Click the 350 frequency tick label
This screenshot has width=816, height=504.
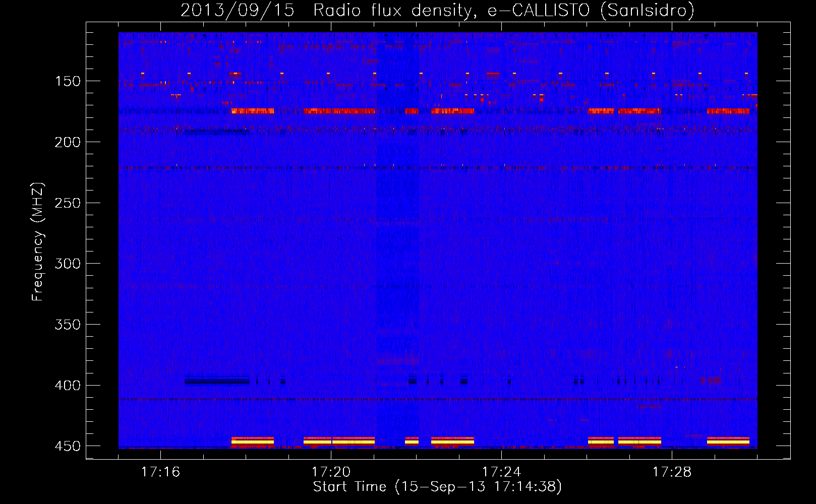coord(68,325)
